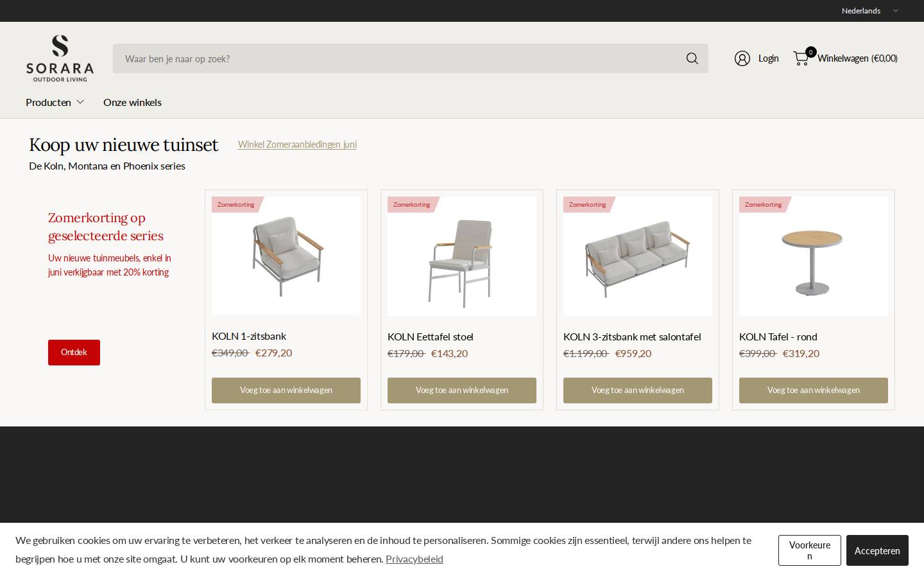Open the Nederlands language dropdown

point(869,11)
